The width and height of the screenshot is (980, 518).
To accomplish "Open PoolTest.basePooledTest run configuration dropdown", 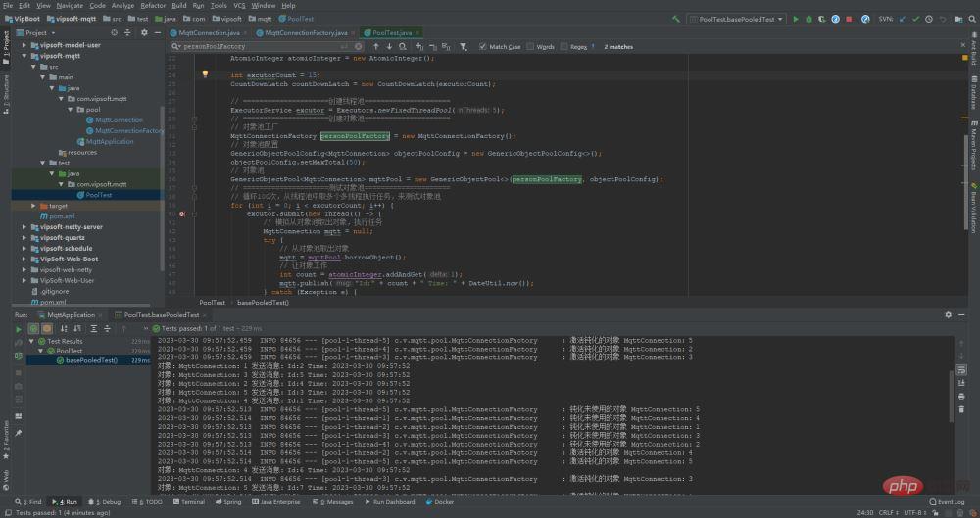I will coord(736,19).
